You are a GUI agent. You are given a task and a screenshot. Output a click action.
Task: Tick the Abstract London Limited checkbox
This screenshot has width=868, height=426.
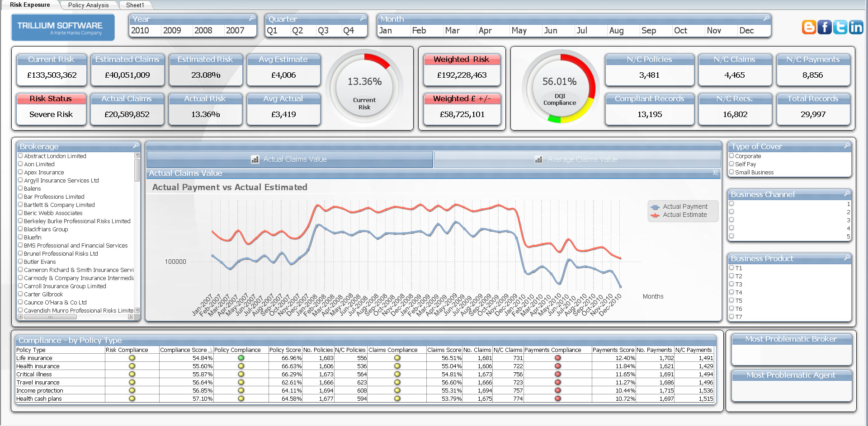click(x=20, y=156)
